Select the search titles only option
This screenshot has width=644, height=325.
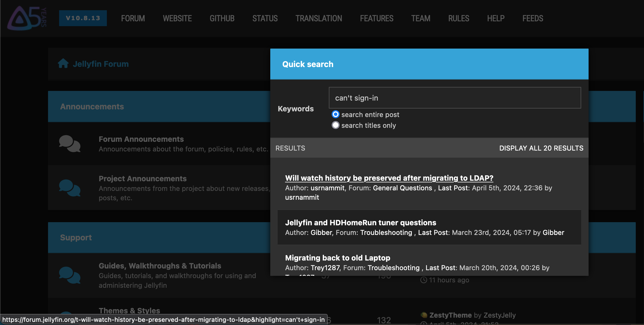point(336,125)
